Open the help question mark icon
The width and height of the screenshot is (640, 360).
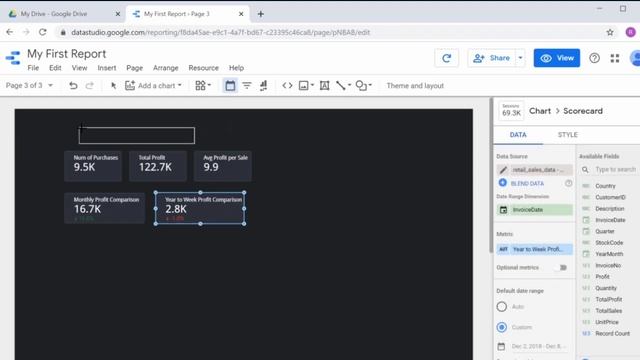click(x=594, y=58)
